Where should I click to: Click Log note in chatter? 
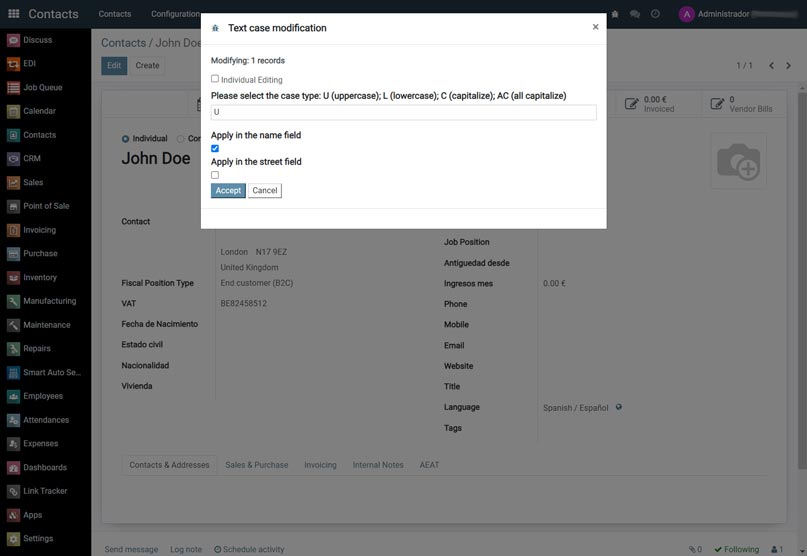186,549
